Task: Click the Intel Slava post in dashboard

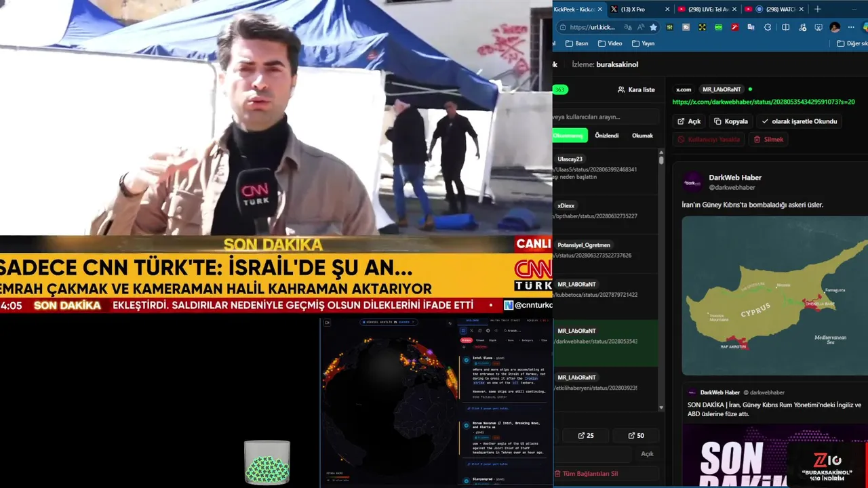Action: point(505,380)
